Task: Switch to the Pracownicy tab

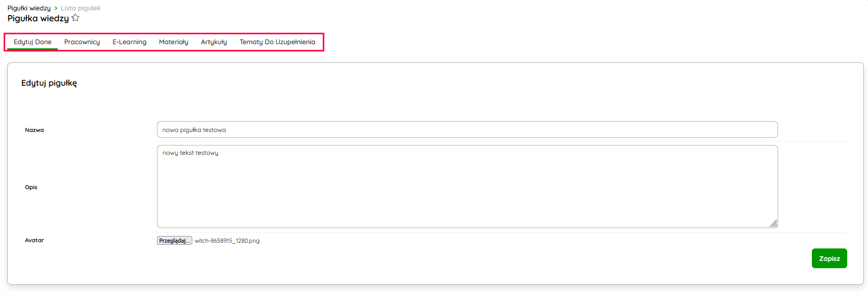Action: 82,42
